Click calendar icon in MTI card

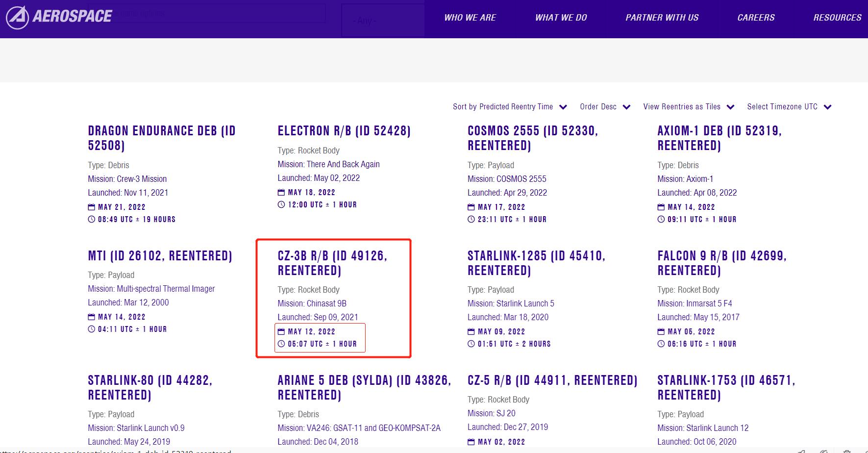click(x=92, y=317)
